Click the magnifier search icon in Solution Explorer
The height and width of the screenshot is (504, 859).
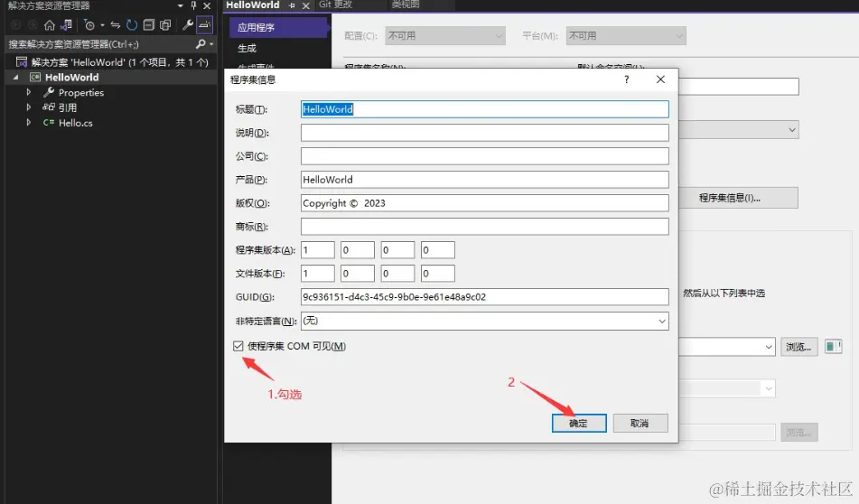click(x=201, y=44)
